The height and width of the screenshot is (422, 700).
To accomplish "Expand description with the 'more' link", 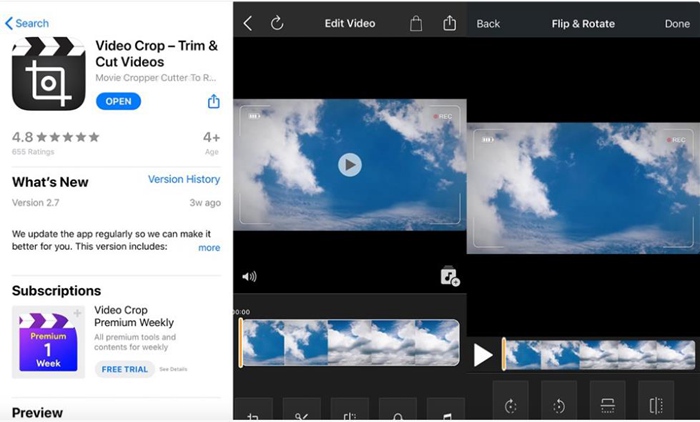I will (209, 247).
